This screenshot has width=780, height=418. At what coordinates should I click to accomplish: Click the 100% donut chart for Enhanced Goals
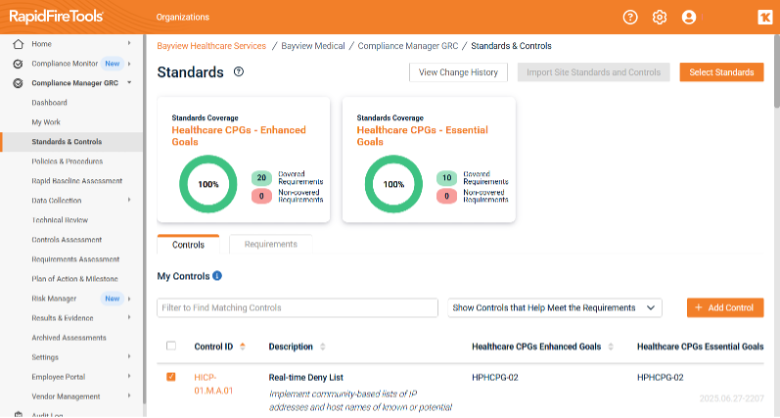tap(208, 184)
